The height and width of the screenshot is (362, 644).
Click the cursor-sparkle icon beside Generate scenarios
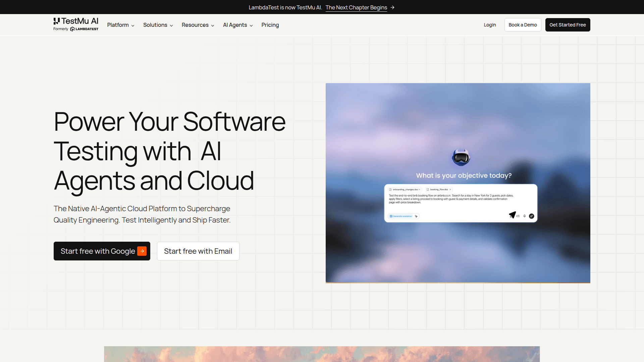(x=416, y=216)
